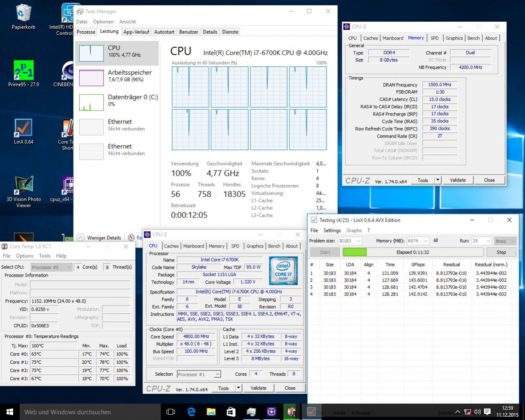Open the Papierkorb desktop icon
The width and height of the screenshot is (525, 420).
23,16
